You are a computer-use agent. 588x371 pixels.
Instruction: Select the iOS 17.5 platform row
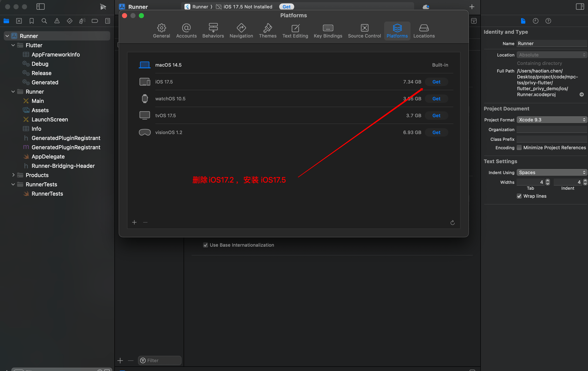pyautogui.click(x=294, y=82)
